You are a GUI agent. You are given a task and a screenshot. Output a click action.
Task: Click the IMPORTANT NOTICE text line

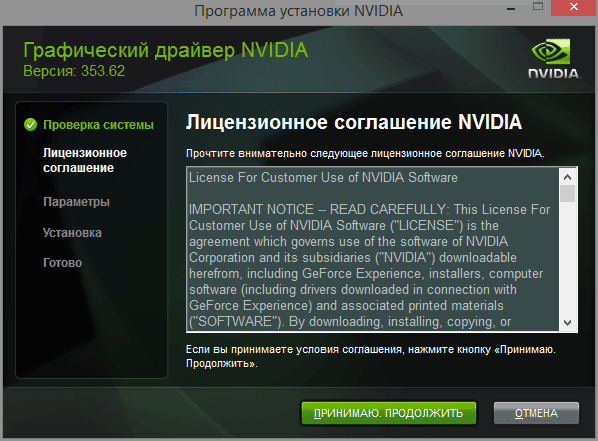pos(369,209)
